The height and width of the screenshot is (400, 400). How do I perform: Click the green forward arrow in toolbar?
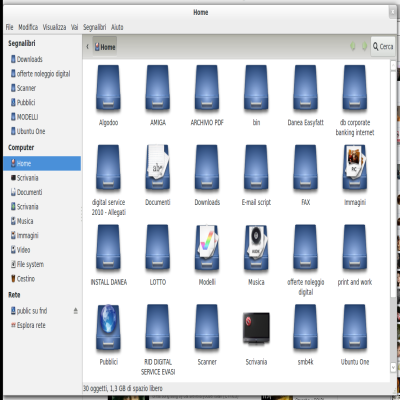pos(365,46)
